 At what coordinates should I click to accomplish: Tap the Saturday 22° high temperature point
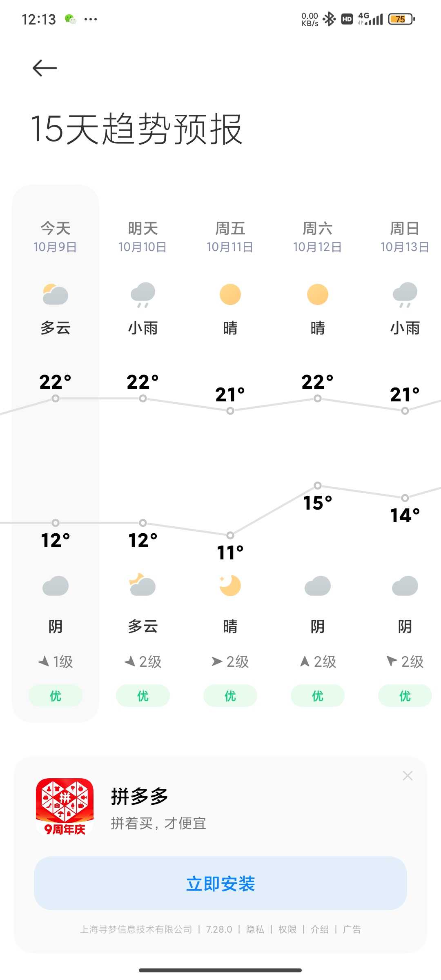[318, 398]
